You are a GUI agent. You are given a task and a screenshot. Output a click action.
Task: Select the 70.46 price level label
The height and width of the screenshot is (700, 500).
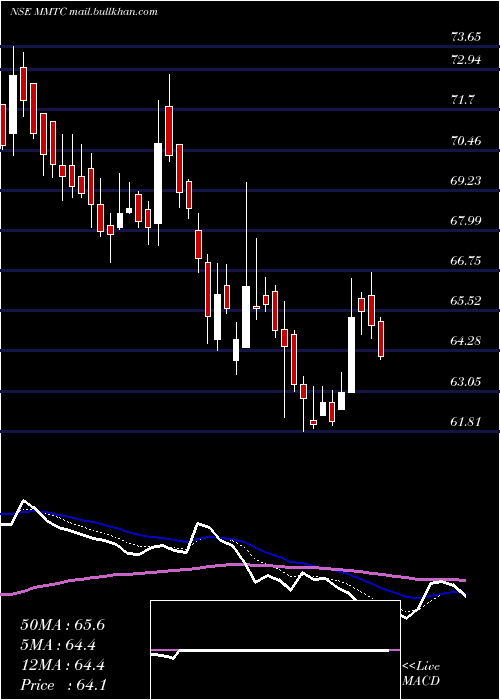(466, 141)
